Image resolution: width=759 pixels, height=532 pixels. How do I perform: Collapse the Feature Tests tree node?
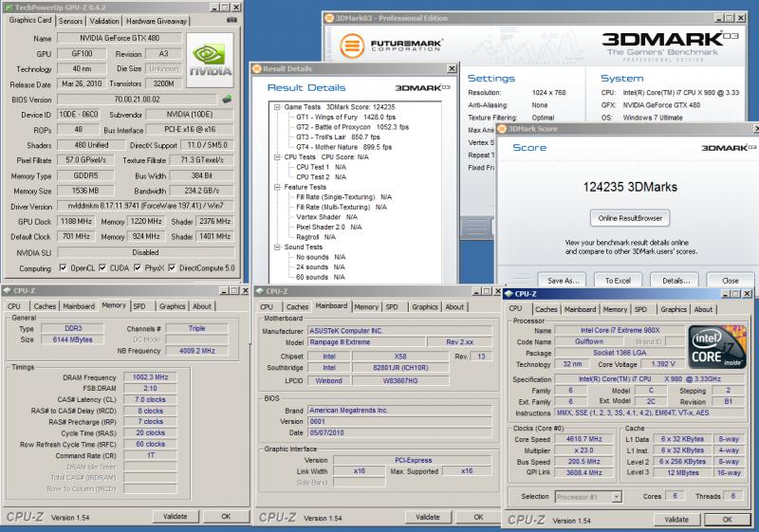click(277, 187)
